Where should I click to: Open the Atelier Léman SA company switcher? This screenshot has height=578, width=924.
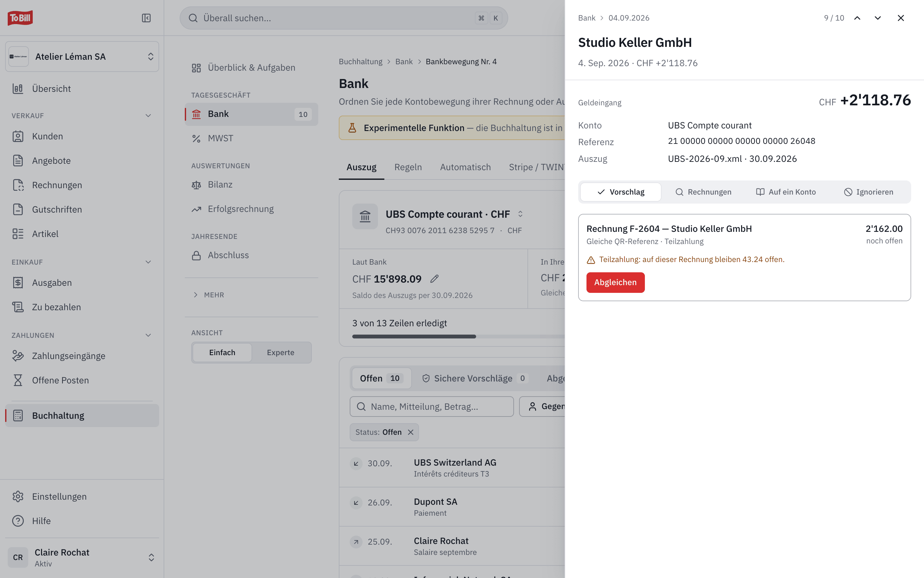(82, 57)
